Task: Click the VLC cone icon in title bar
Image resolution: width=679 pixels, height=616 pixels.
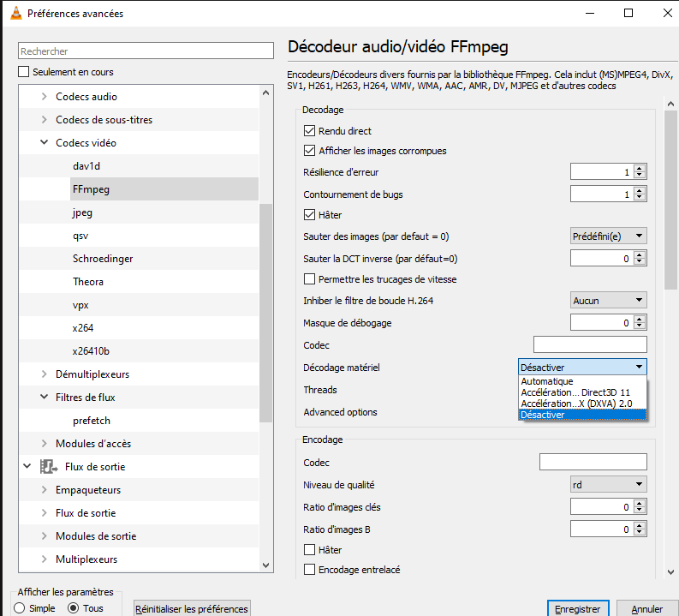Action: pos(16,14)
